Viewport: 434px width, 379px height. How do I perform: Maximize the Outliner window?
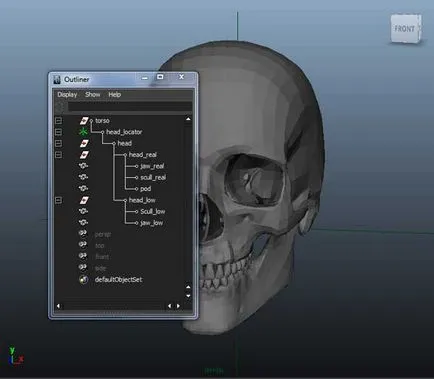click(x=160, y=77)
